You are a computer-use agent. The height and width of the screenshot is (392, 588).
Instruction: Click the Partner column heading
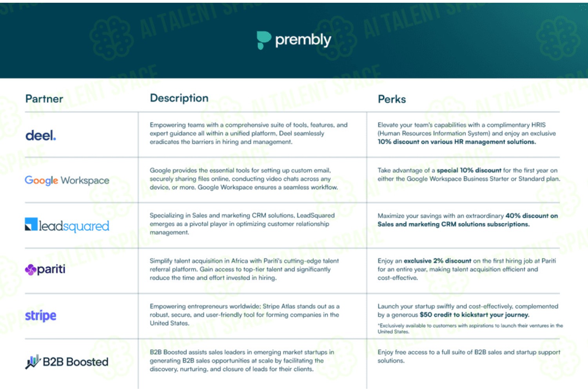[44, 99]
